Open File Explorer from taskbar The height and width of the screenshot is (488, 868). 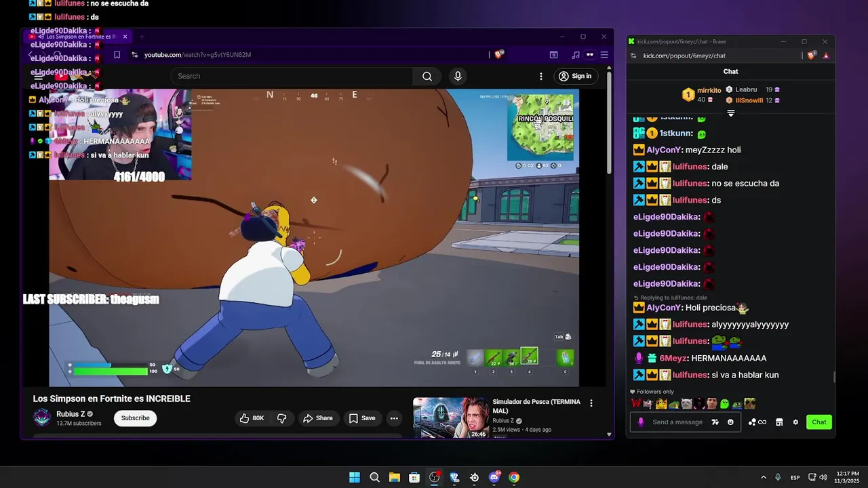click(394, 477)
